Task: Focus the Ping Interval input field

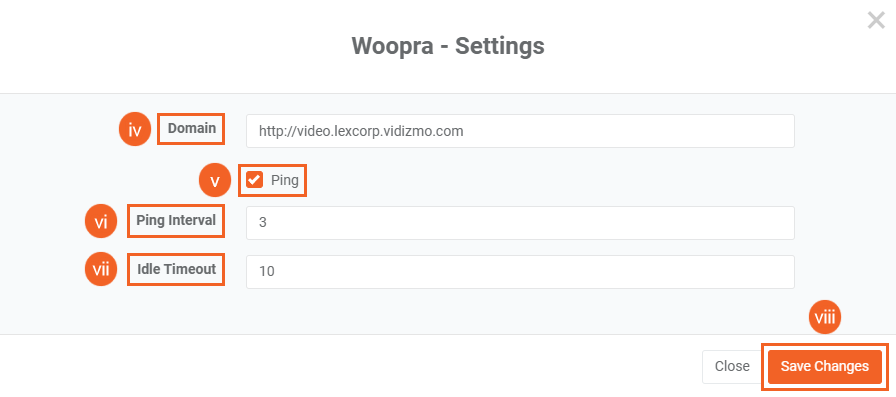Action: [x=520, y=223]
